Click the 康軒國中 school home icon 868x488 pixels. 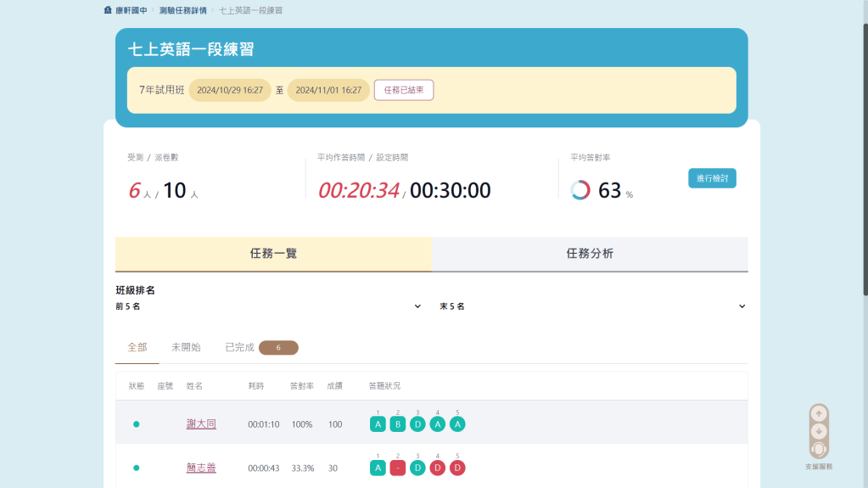(108, 11)
